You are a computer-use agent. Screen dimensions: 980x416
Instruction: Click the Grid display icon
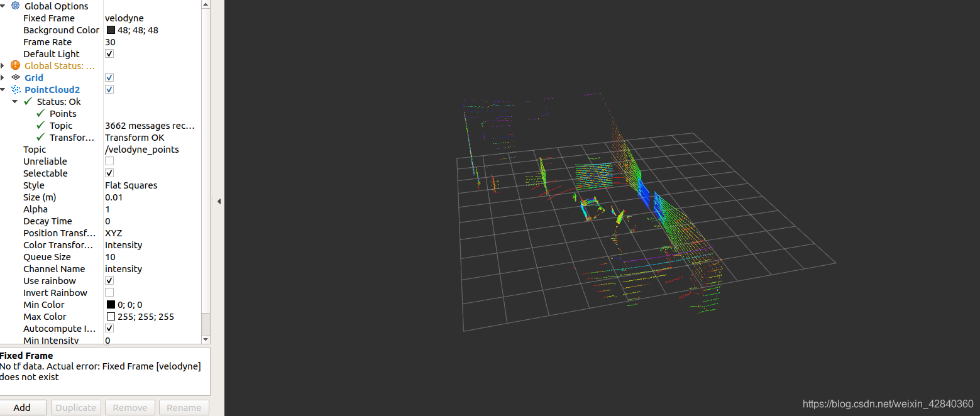tap(16, 77)
